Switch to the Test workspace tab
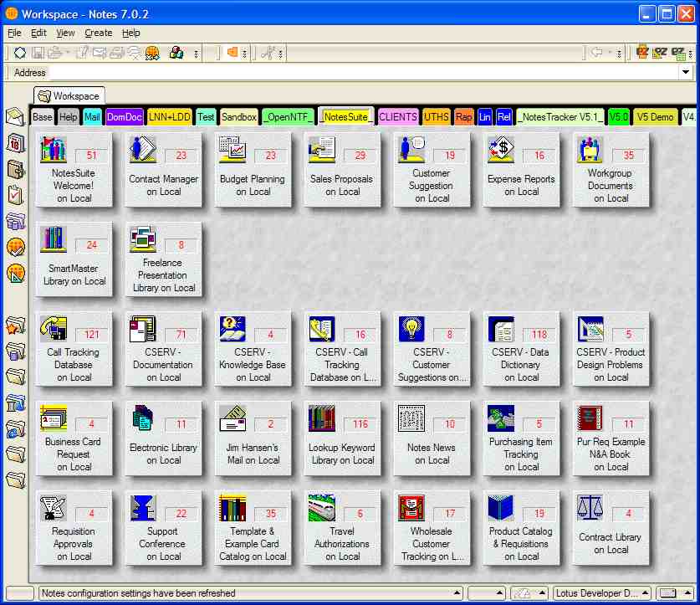The height and width of the screenshot is (605, 700). (206, 117)
